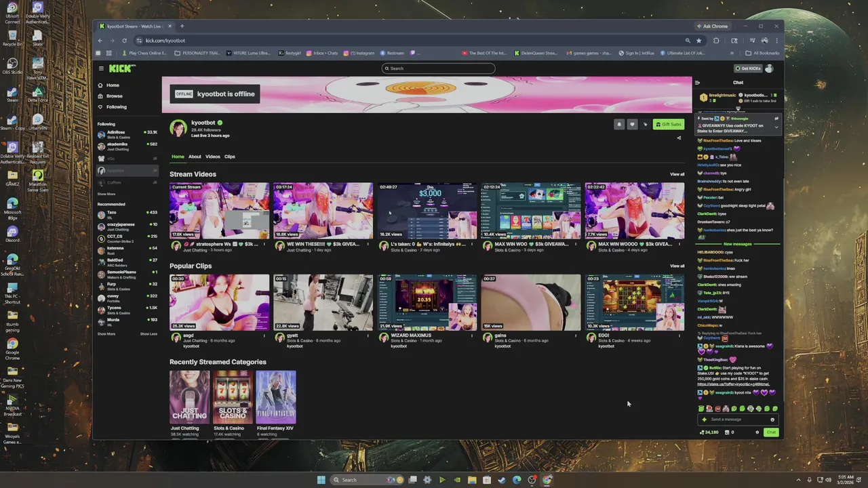Click the Send a message field
Viewport: 868px width, 488px height.
(x=738, y=420)
